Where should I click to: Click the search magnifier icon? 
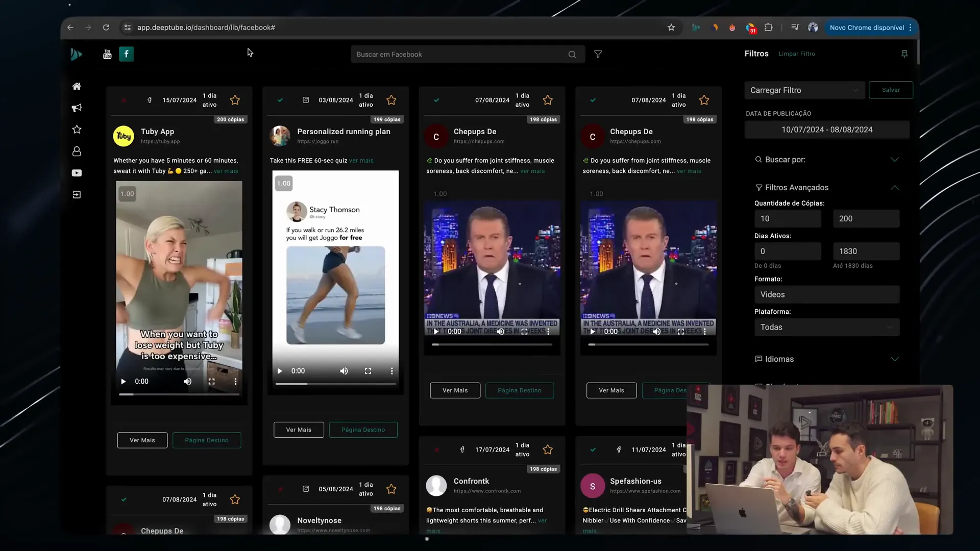(x=572, y=55)
